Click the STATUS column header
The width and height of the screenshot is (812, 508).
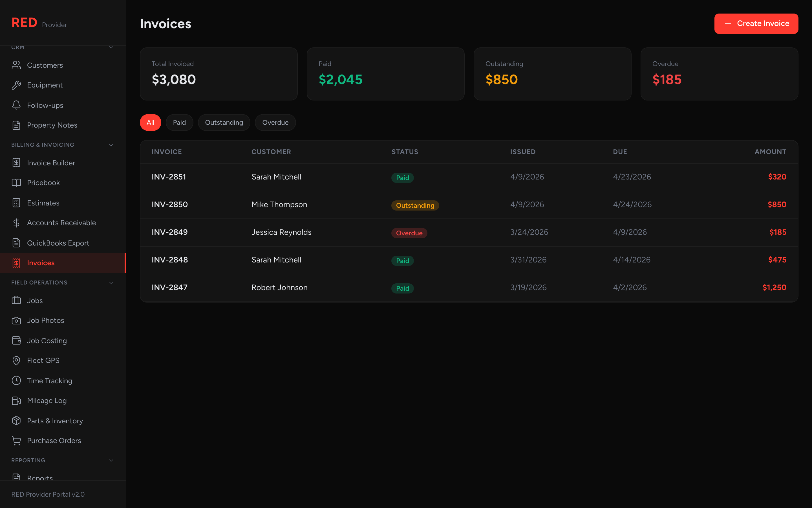(405, 152)
